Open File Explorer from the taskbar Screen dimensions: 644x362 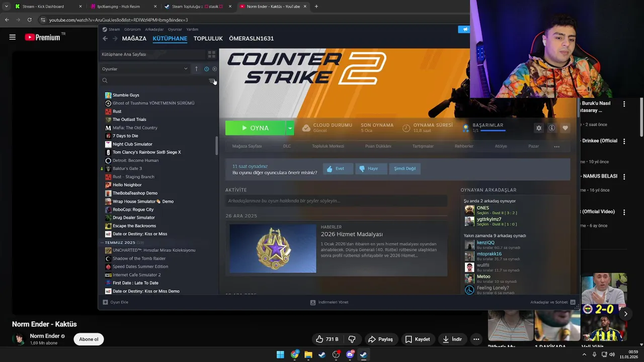coord(308,354)
